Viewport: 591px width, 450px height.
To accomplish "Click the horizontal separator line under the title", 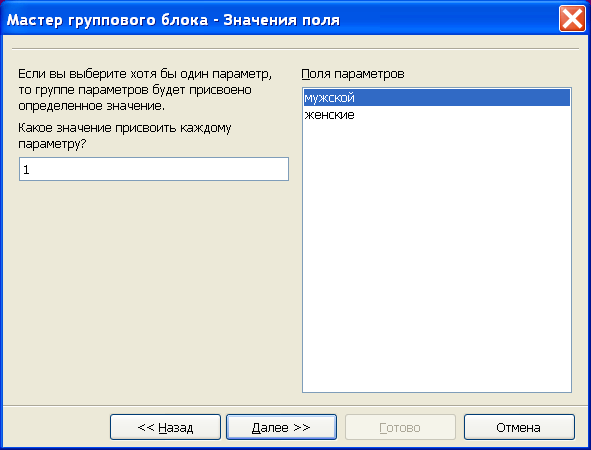I will pyautogui.click(x=296, y=49).
